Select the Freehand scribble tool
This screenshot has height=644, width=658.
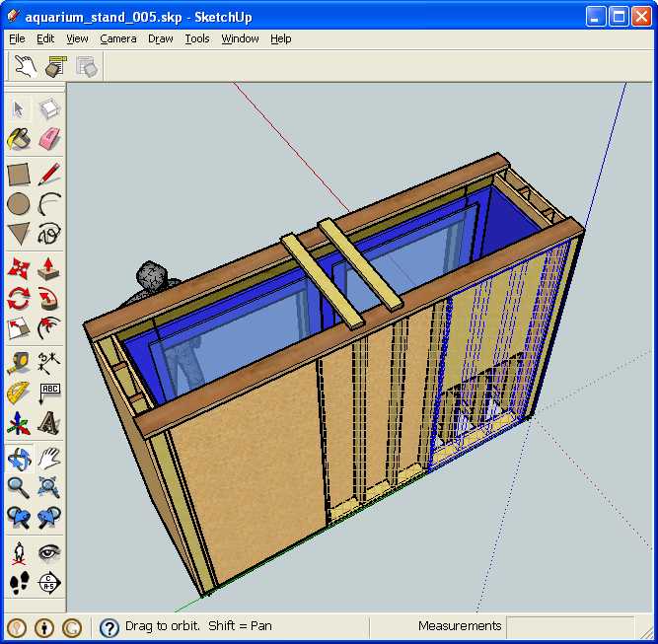[x=49, y=234]
